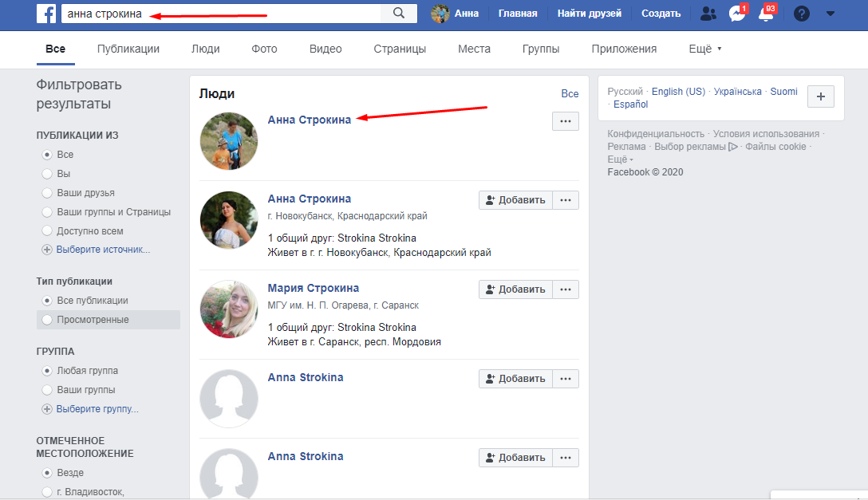
Task: Switch to the Люди tab
Action: [205, 49]
